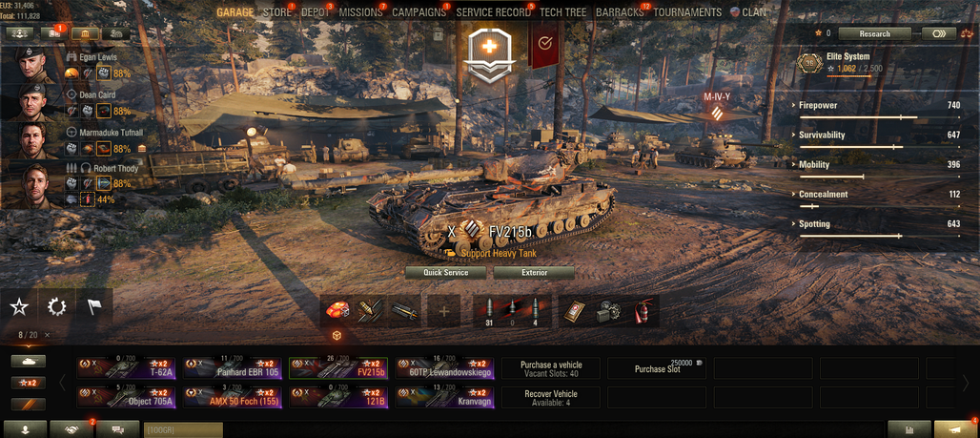This screenshot has width=980, height=438.
Task: Click the Exterior button
Action: [535, 273]
